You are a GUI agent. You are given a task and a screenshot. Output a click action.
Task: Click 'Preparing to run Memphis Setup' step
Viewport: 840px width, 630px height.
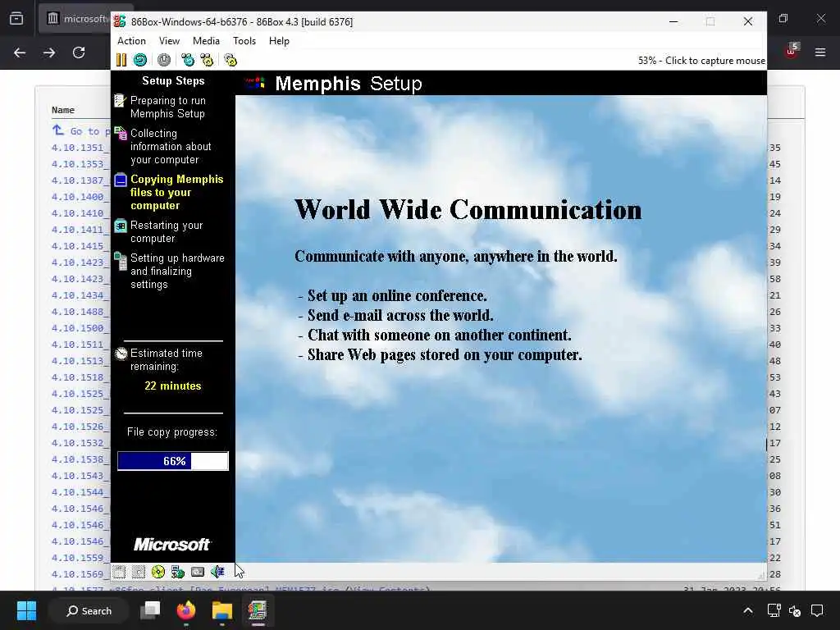pyautogui.click(x=167, y=107)
